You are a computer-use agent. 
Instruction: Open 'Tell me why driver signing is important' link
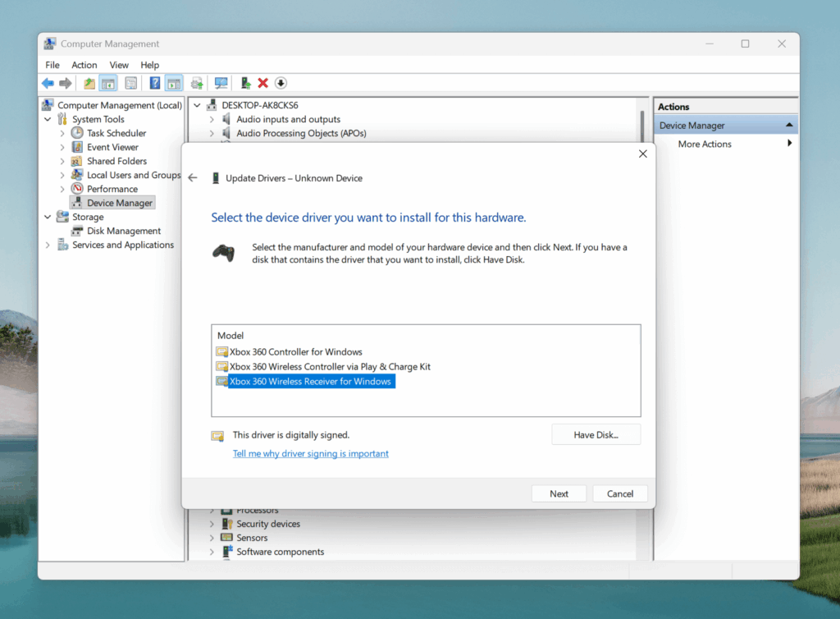[310, 454]
